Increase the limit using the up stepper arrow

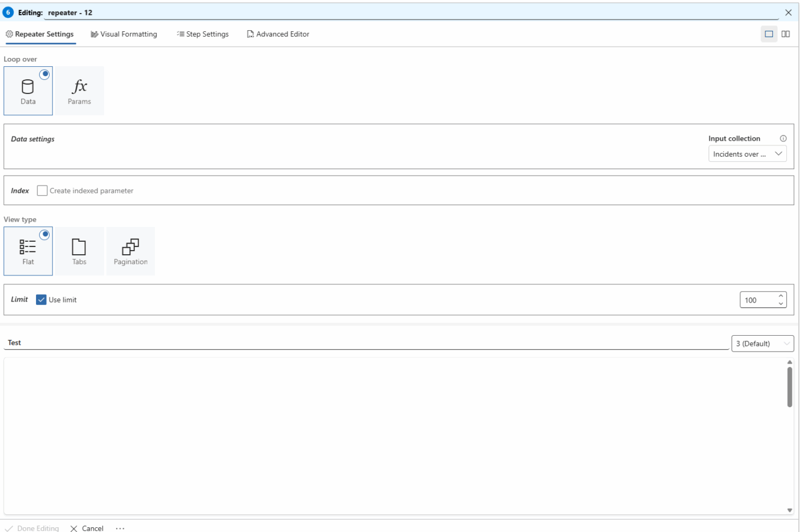click(781, 296)
